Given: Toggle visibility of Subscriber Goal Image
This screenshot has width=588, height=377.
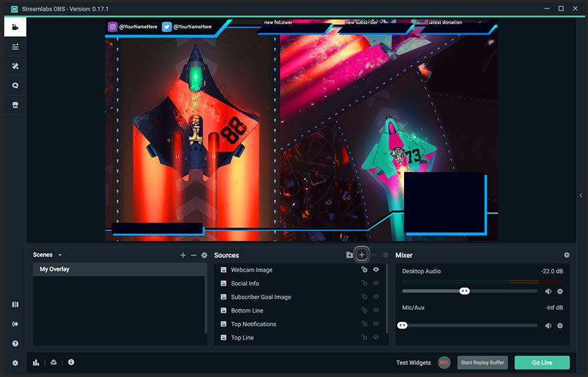Looking at the screenshot, I should 376,296.
